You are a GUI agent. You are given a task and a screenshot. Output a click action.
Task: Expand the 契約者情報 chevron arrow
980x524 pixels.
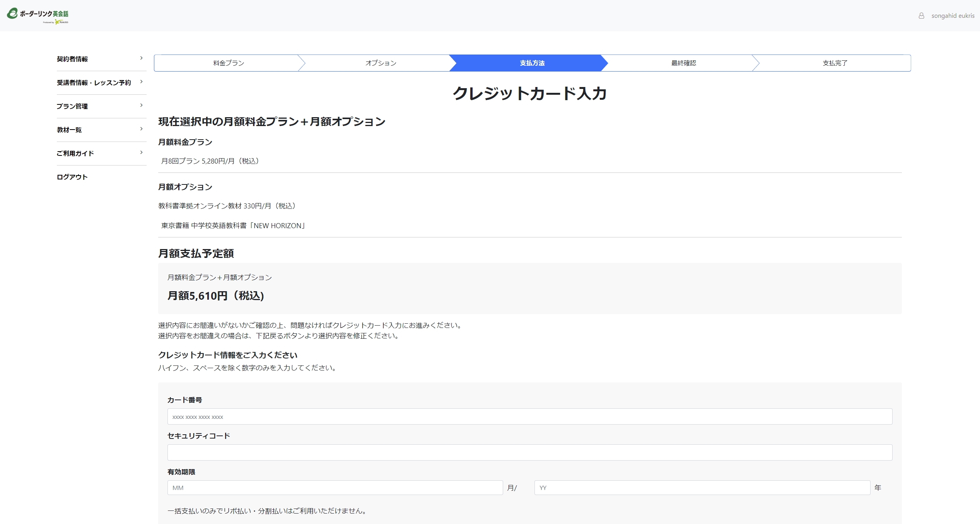click(x=141, y=58)
